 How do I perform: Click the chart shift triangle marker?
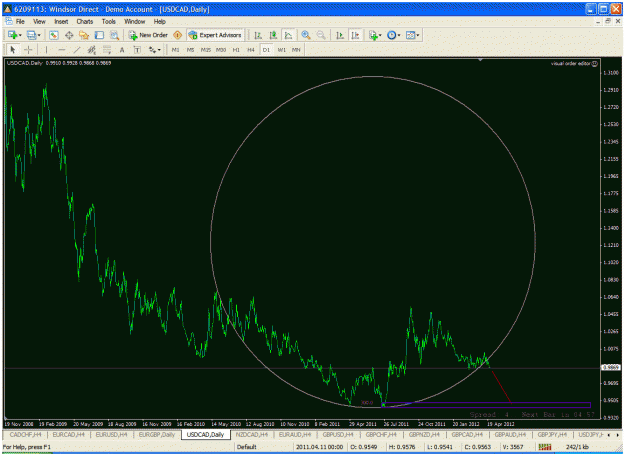(480, 60)
